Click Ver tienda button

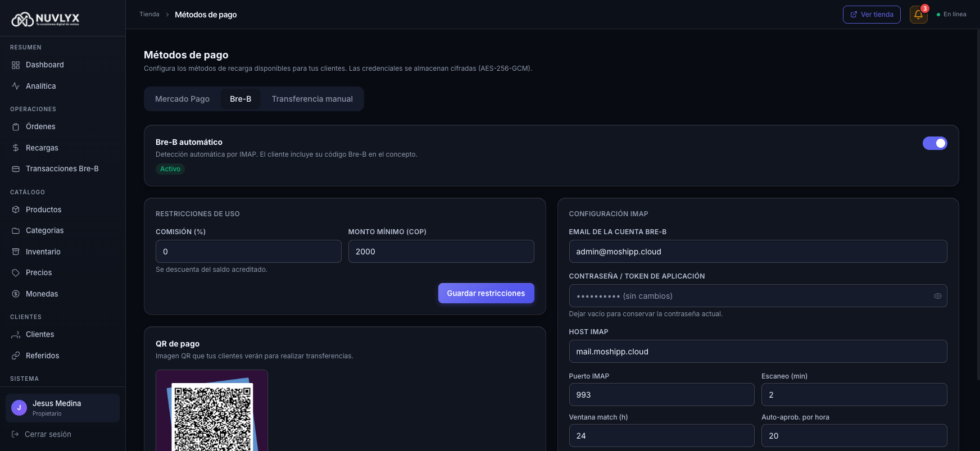point(872,15)
